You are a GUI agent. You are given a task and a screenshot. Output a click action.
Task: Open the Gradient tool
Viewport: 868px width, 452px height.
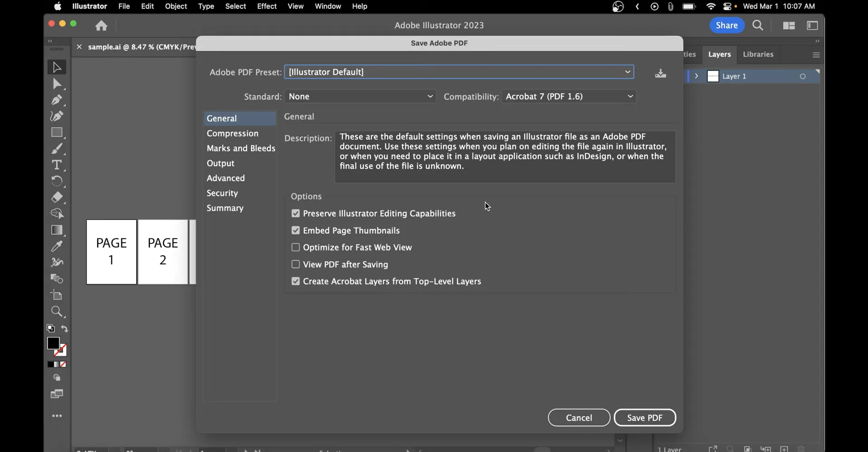click(x=57, y=230)
